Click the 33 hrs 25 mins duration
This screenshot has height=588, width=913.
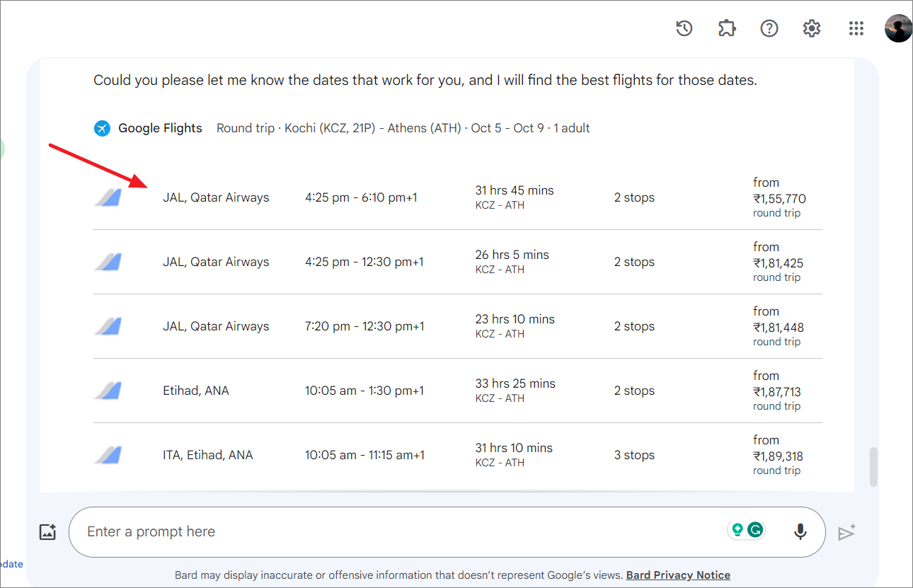tap(515, 384)
